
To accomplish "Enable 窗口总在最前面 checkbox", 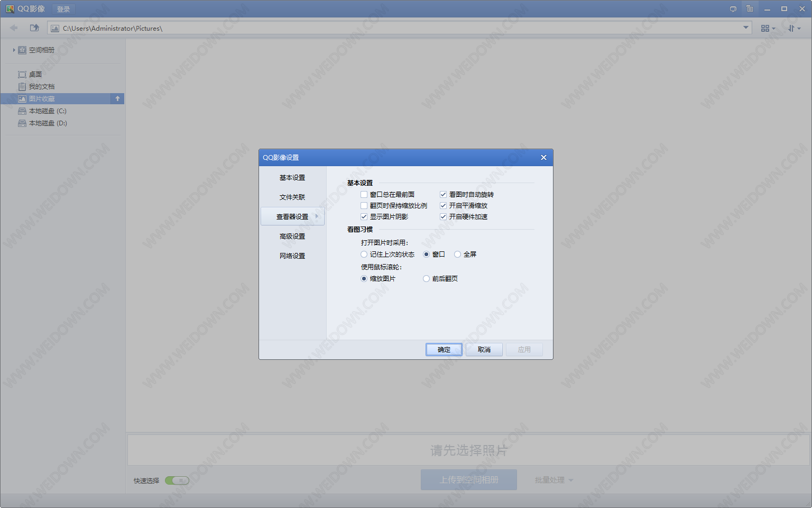I will [364, 195].
